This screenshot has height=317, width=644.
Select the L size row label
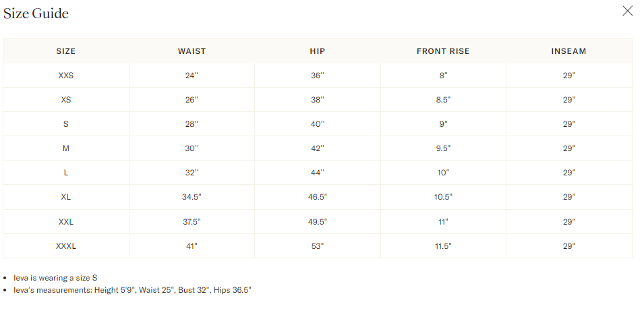(65, 173)
